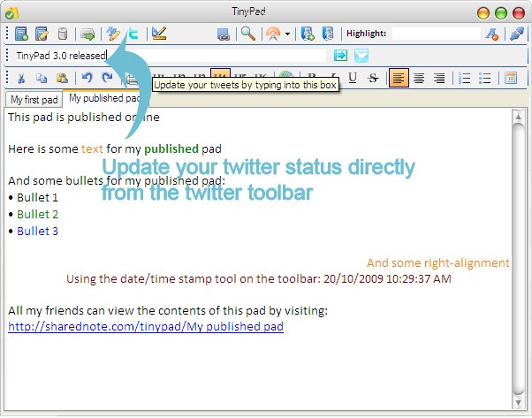Select left text alignment
The image size is (532, 418).
pos(399,78)
